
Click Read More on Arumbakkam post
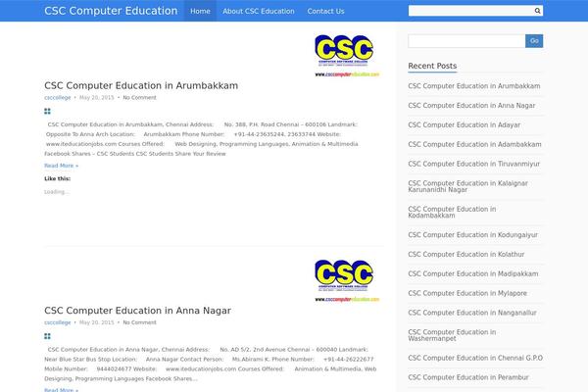pos(61,166)
